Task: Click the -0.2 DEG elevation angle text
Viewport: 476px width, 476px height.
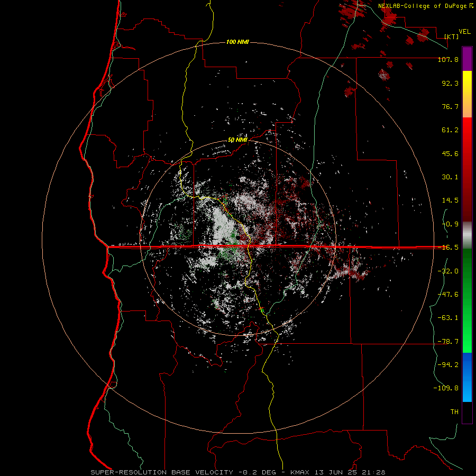Action: (x=257, y=472)
